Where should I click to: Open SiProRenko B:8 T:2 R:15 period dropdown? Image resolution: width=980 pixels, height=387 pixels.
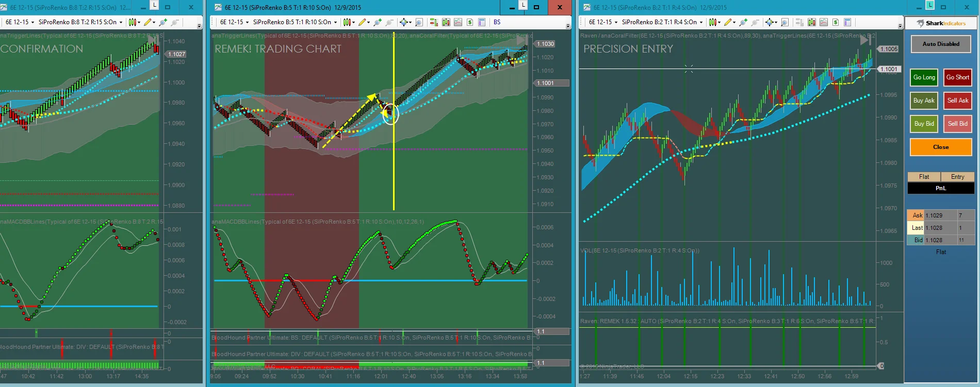(80, 22)
